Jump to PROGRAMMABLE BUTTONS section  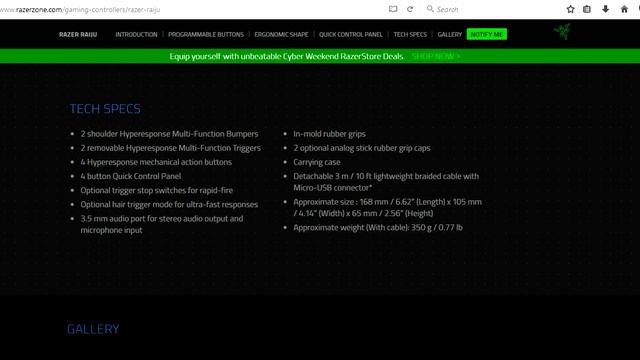coord(206,35)
